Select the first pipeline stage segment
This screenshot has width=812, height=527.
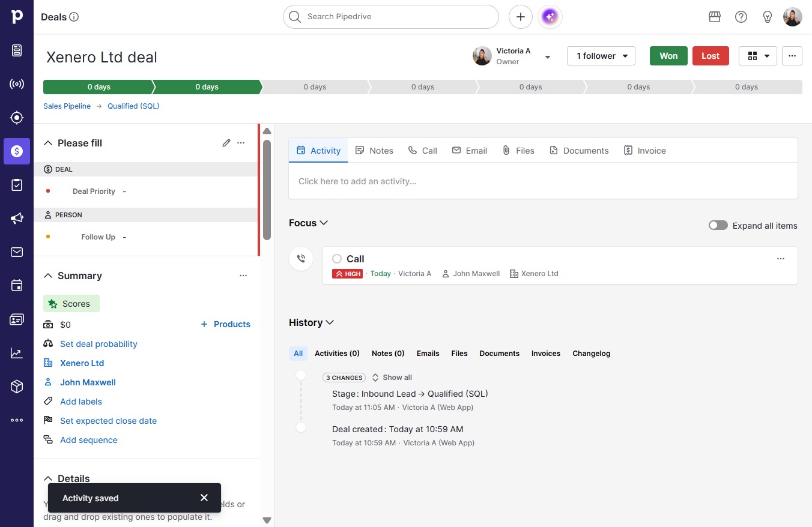coord(98,87)
